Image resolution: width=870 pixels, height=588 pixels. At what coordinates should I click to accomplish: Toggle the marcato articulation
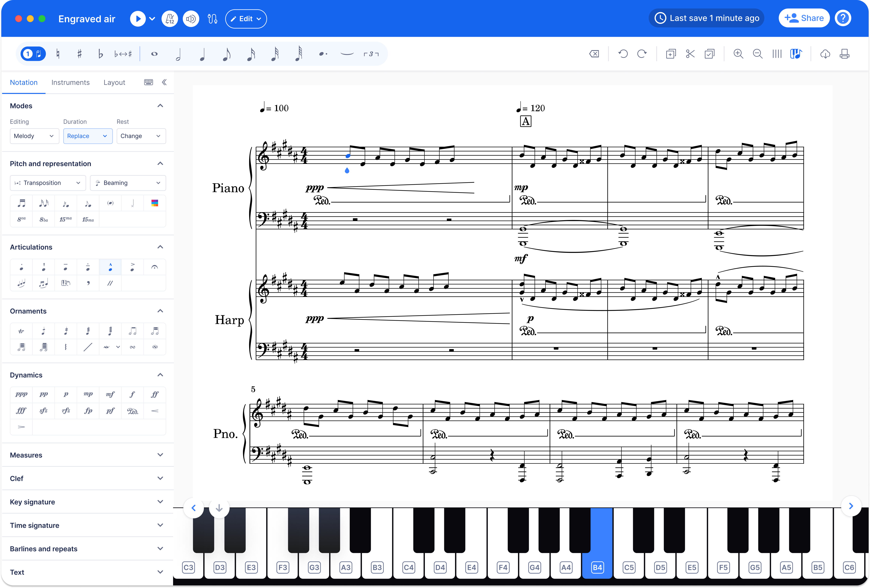(110, 267)
